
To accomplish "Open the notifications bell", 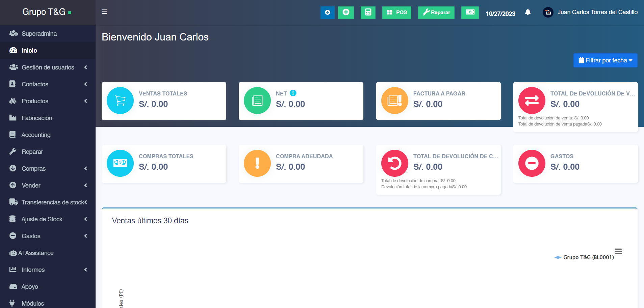I will click(527, 12).
